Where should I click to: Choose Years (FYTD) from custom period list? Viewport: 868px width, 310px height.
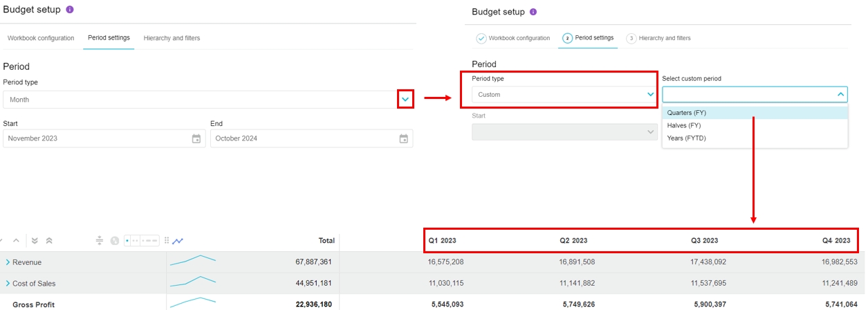coord(686,138)
